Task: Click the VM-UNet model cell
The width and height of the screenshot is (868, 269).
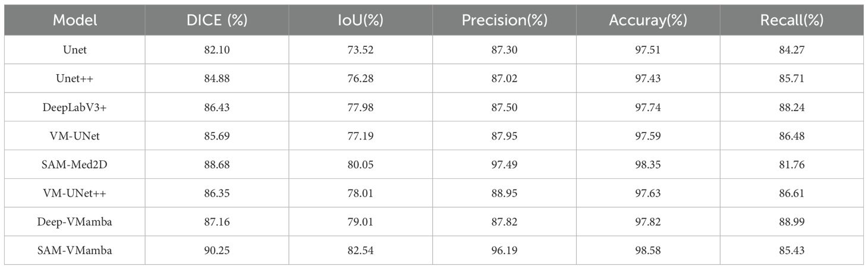Action: (x=75, y=136)
